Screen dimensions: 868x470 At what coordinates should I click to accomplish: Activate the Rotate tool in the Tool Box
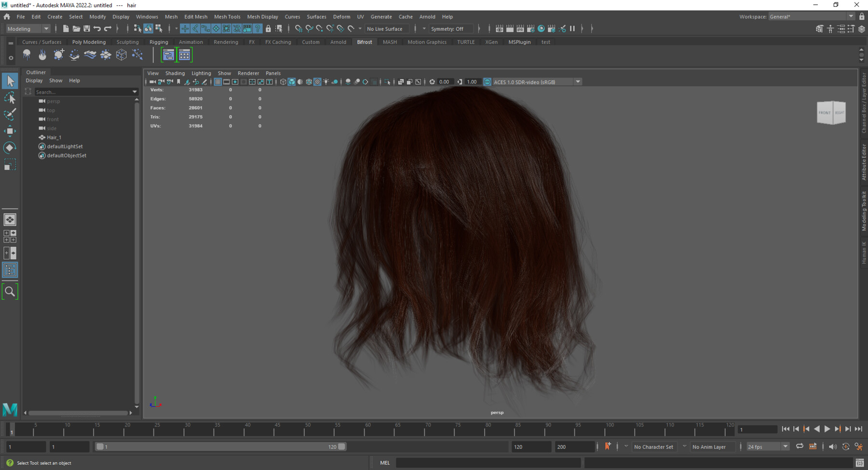[10, 148]
